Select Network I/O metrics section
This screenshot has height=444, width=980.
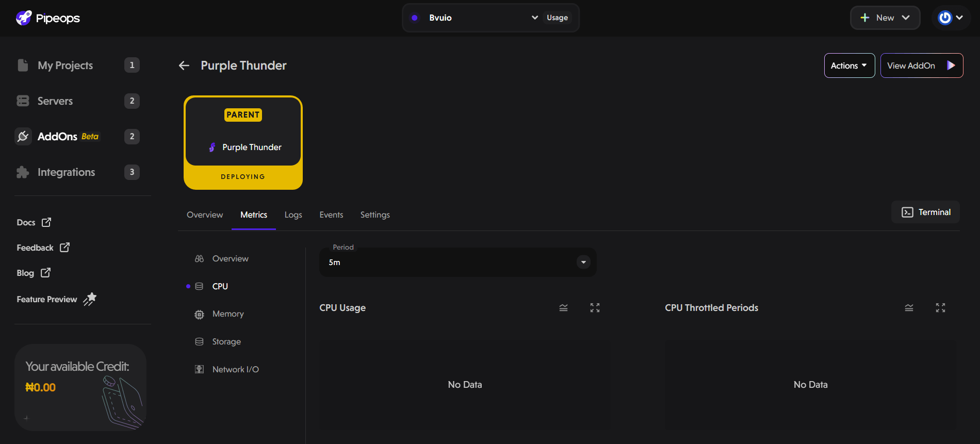[235, 370]
